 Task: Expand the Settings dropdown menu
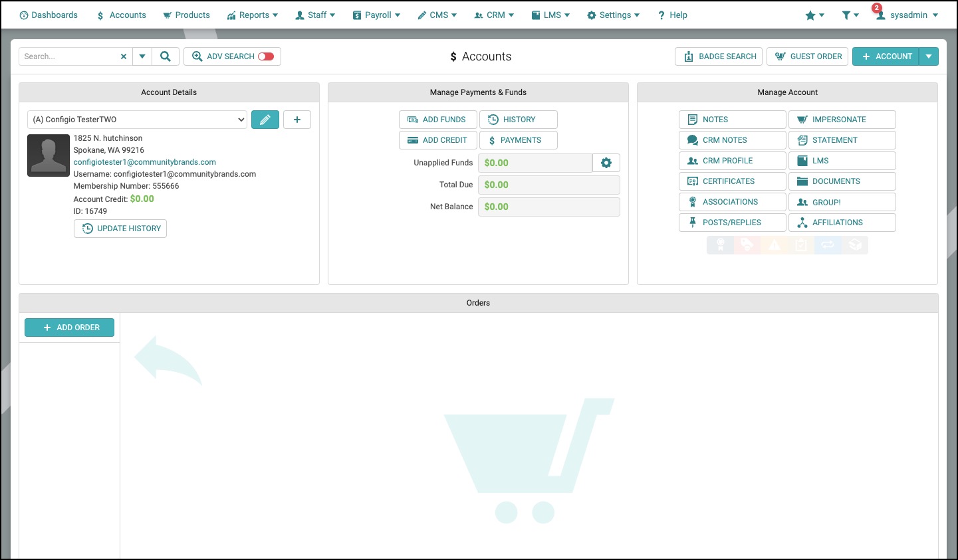pyautogui.click(x=613, y=15)
